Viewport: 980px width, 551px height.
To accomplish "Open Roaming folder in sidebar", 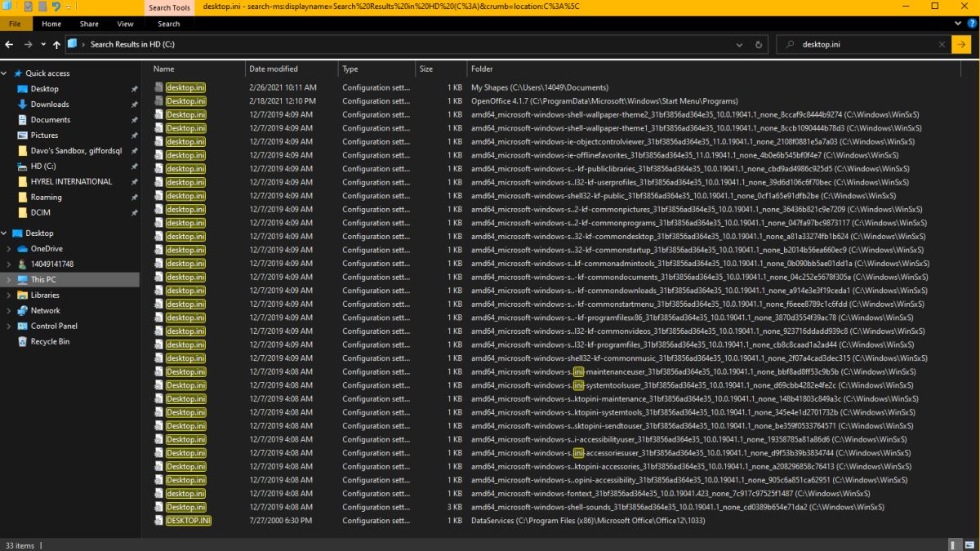I will pyautogui.click(x=46, y=197).
